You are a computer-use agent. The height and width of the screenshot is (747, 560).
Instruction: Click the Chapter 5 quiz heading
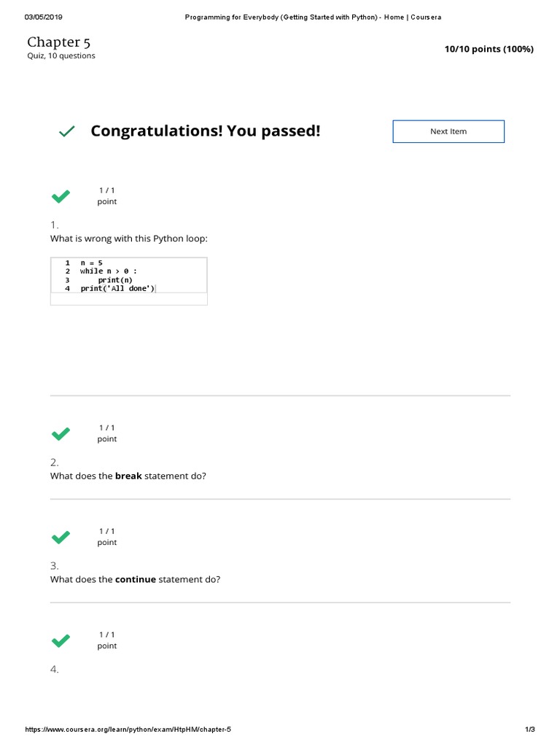[59, 42]
